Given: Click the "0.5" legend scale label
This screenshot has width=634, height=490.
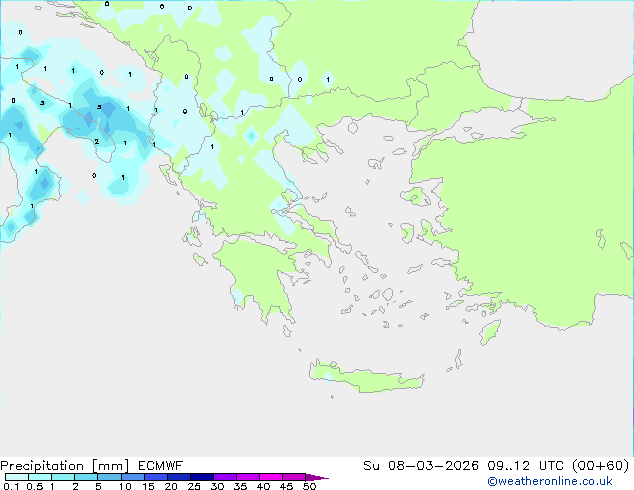Looking at the screenshot, I should (x=34, y=486).
